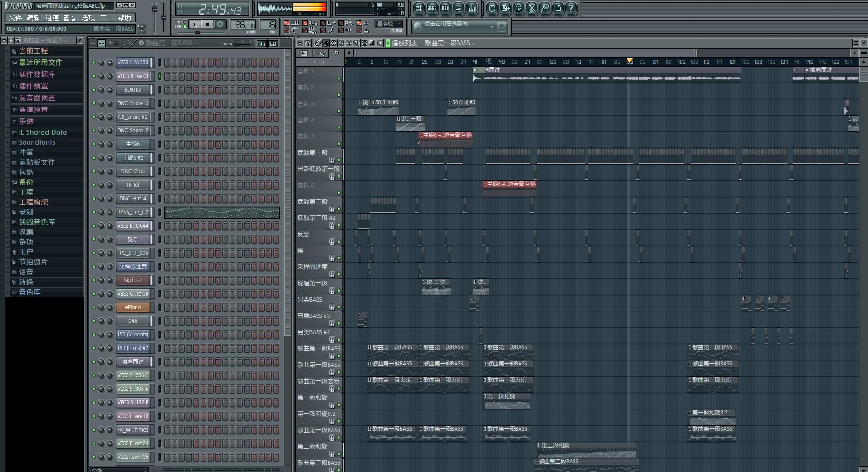Select the slip tool in playlist toolbar
The image size is (868, 472).
pos(349,43)
